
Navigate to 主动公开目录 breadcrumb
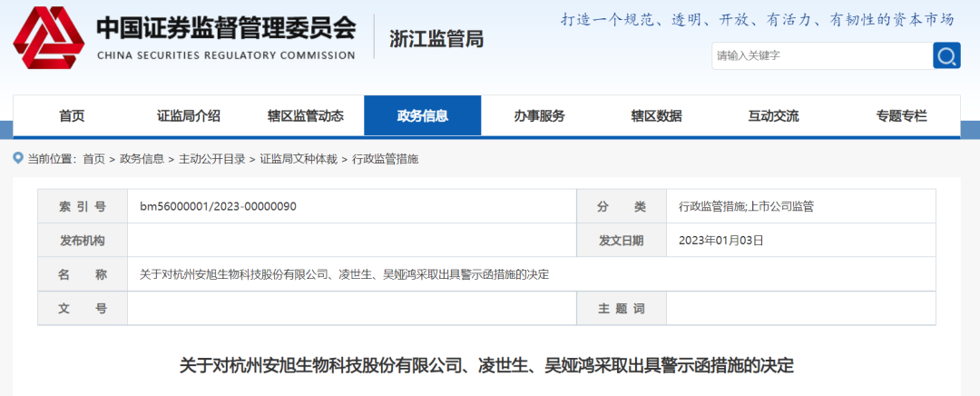click(x=211, y=159)
